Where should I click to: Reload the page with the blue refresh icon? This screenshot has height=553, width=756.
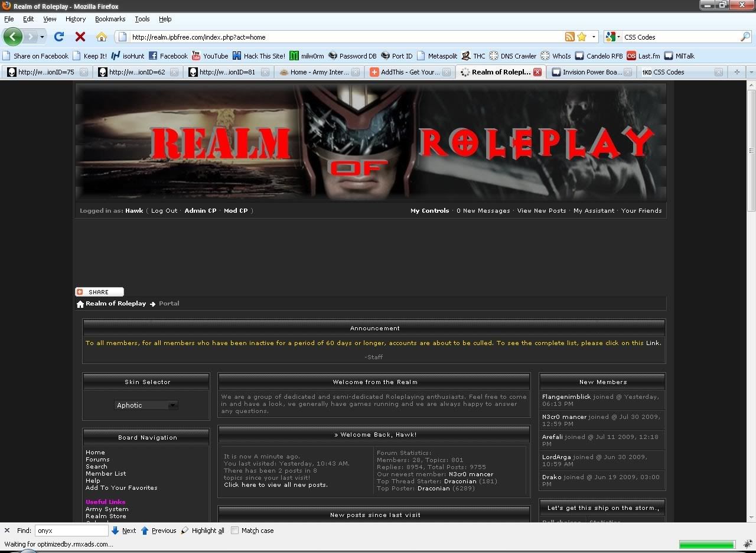tap(59, 37)
